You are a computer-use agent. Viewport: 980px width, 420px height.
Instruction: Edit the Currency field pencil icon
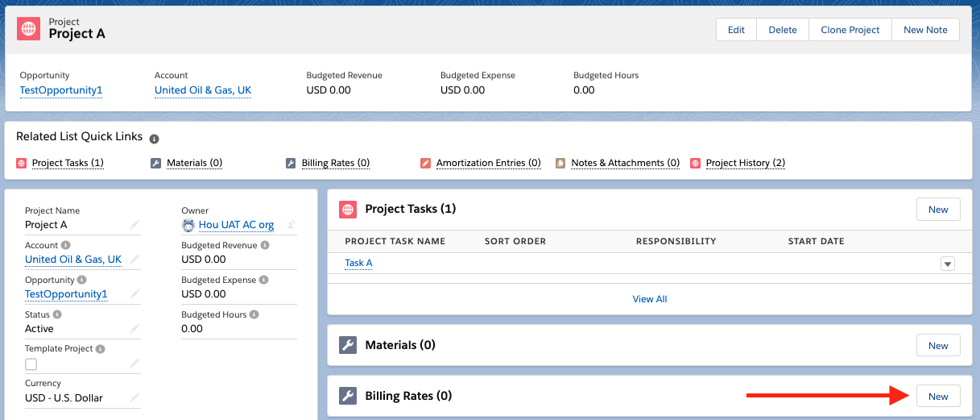[134, 397]
